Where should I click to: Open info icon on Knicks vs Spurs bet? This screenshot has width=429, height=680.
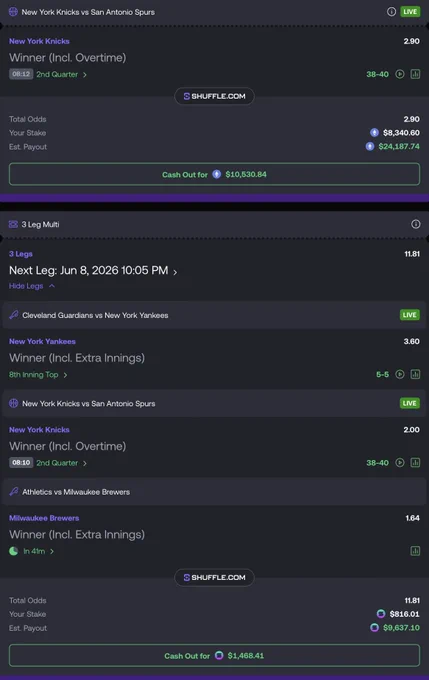[391, 12]
